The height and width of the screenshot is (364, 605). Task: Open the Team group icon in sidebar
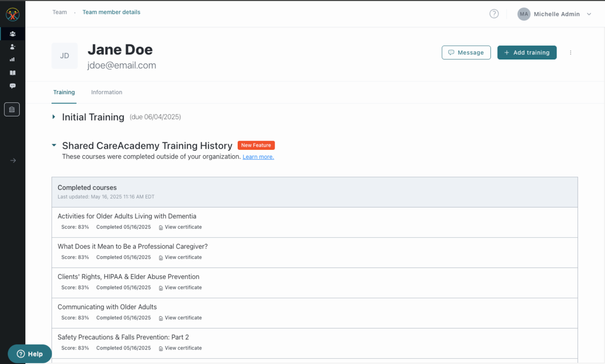tap(12, 34)
